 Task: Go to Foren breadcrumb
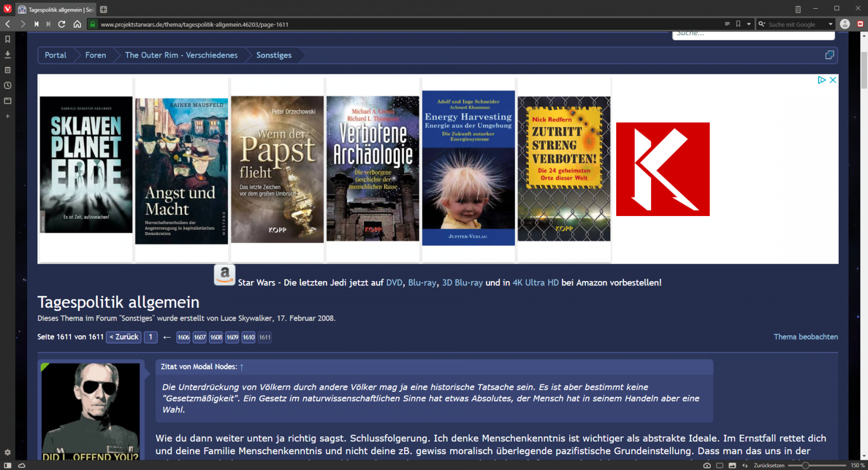click(95, 55)
